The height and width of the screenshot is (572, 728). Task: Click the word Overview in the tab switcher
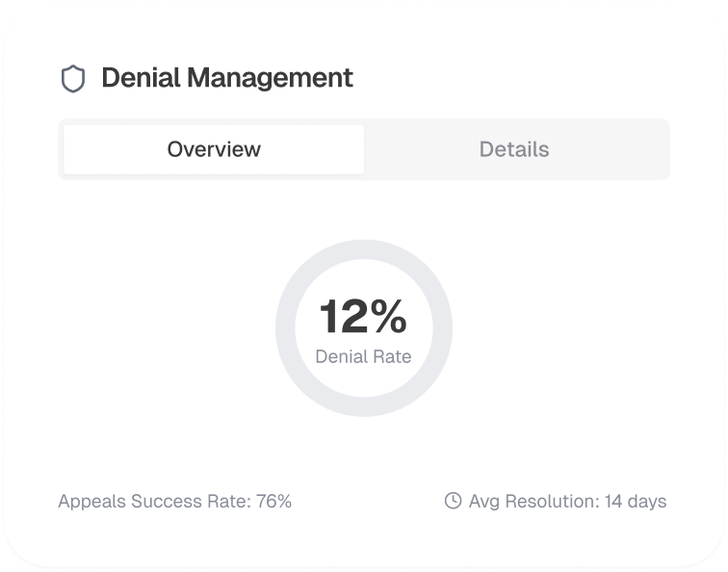point(214,149)
